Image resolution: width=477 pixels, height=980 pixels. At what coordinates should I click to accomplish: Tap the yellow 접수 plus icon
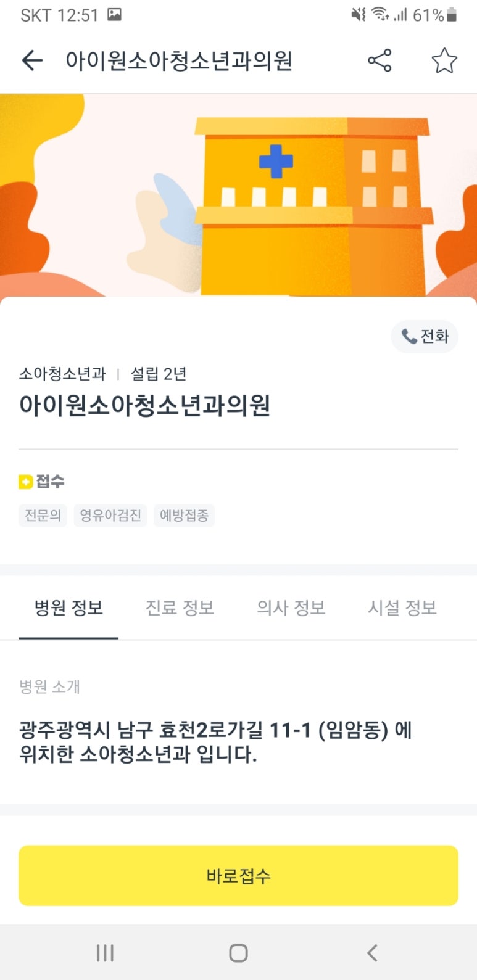(25, 482)
